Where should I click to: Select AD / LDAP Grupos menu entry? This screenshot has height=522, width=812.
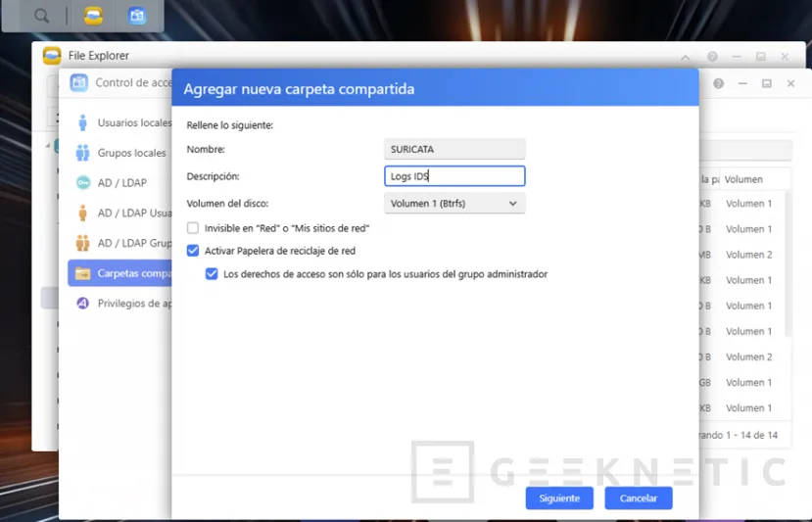click(133, 243)
